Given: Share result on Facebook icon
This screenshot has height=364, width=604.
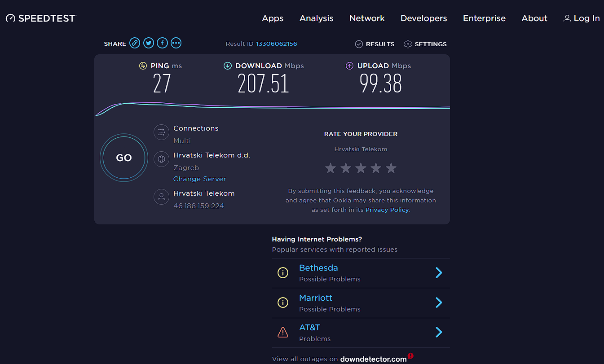Looking at the screenshot, I should coord(162,43).
